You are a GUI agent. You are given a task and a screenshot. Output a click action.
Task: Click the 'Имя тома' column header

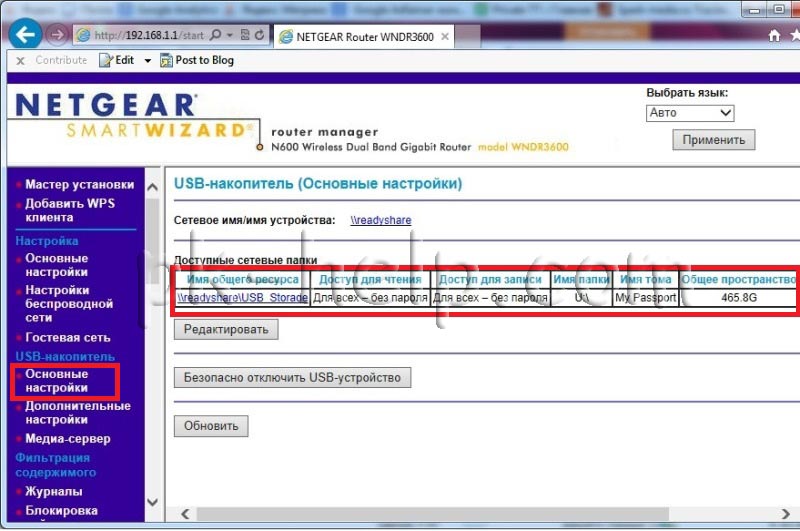click(645, 279)
